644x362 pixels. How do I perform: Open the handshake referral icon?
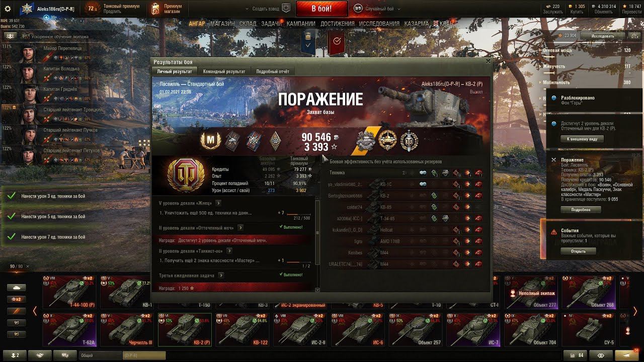point(40,355)
